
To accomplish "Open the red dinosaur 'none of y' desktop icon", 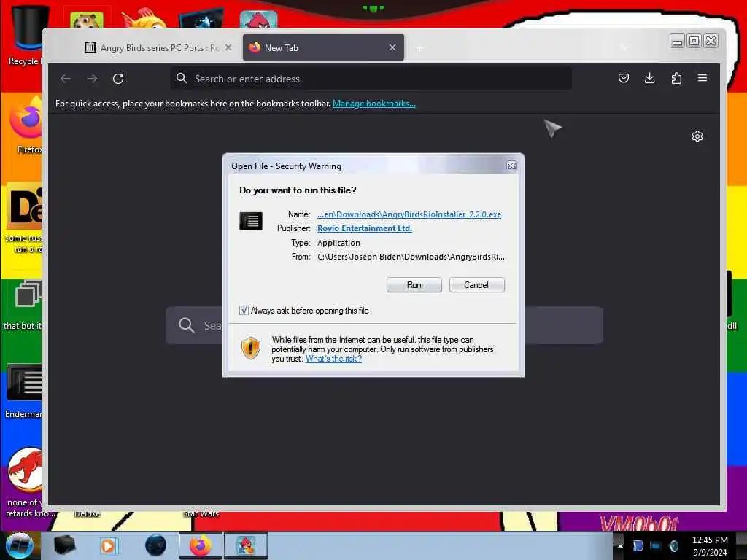I will (25, 483).
